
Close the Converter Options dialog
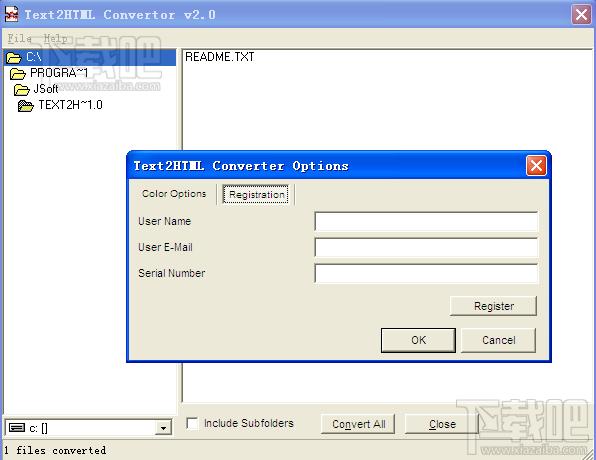pyautogui.click(x=536, y=166)
